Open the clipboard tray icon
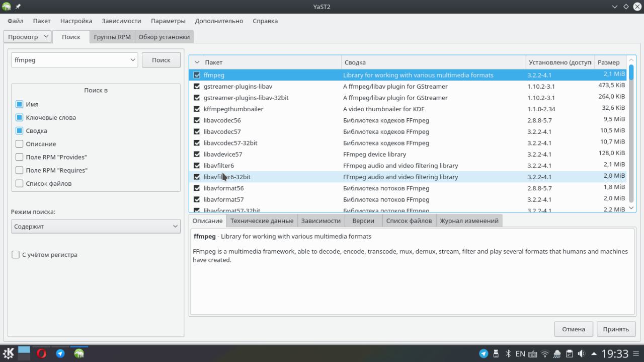 [x=569, y=353]
